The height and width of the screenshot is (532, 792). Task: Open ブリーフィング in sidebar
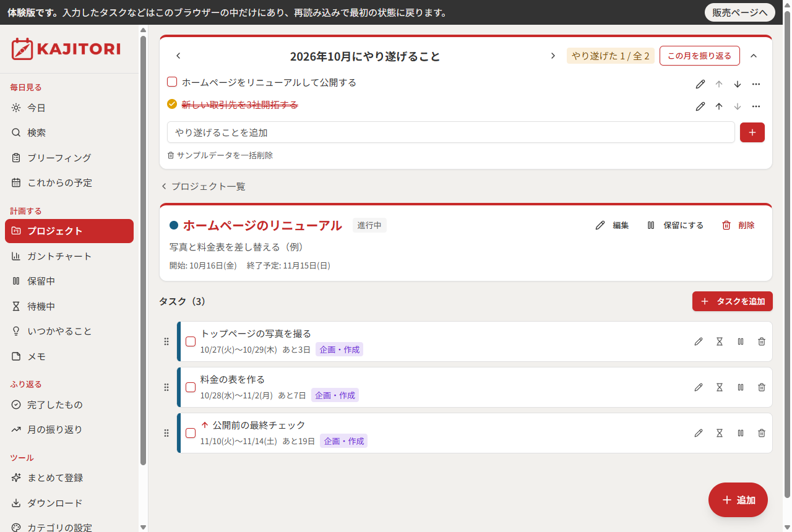pos(69,158)
